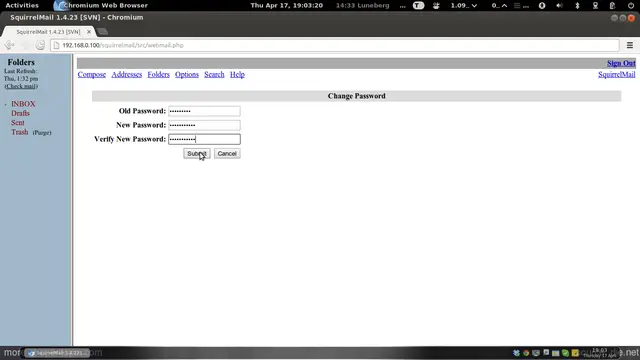Image resolution: width=640 pixels, height=360 pixels.
Task: Click the battery indicator in top bar
Action: (612, 5)
